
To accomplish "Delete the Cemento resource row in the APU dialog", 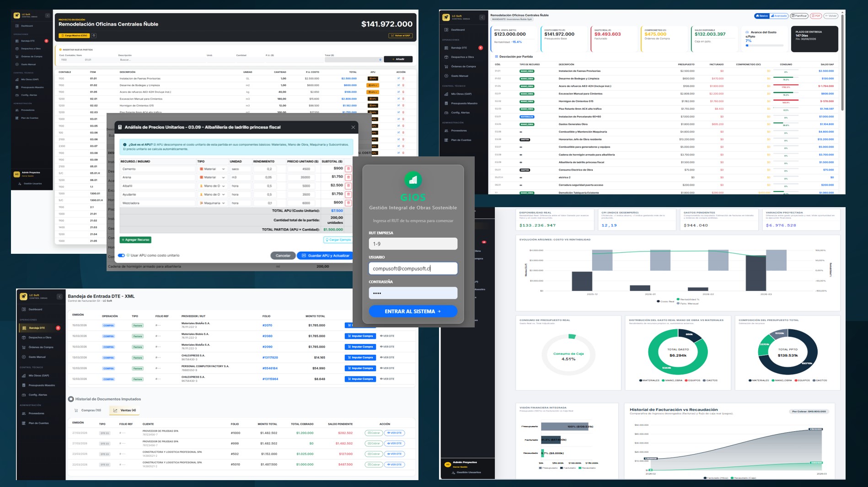I will (348, 169).
